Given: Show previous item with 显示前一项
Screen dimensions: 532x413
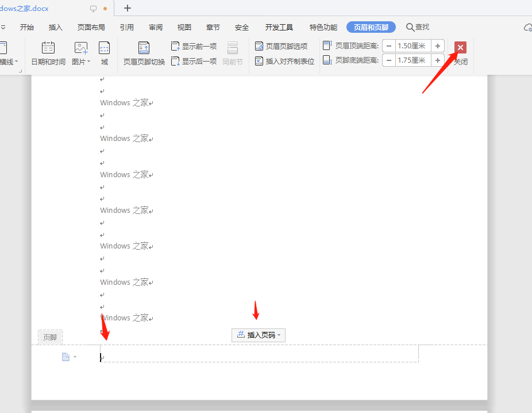Looking at the screenshot, I should (x=194, y=46).
